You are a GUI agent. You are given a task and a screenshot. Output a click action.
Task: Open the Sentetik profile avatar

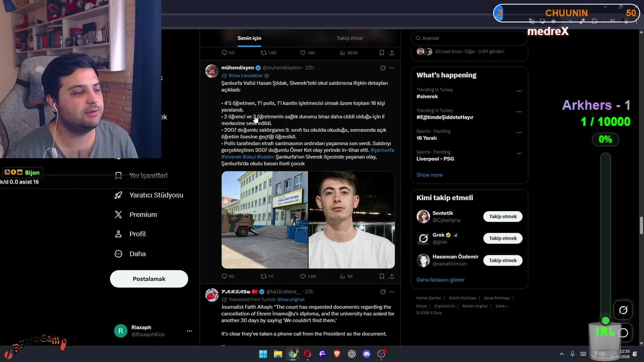(423, 217)
